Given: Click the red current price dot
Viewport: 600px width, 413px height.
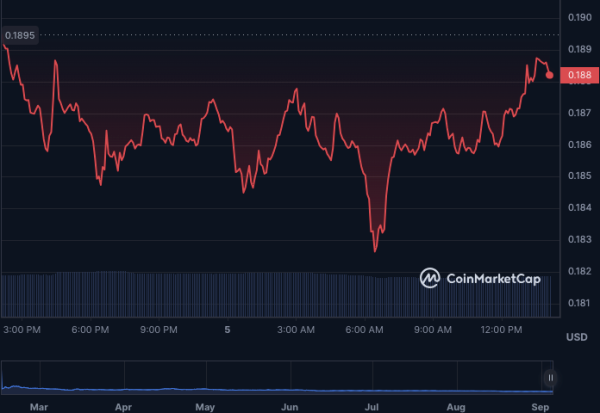Looking at the screenshot, I should 550,75.
